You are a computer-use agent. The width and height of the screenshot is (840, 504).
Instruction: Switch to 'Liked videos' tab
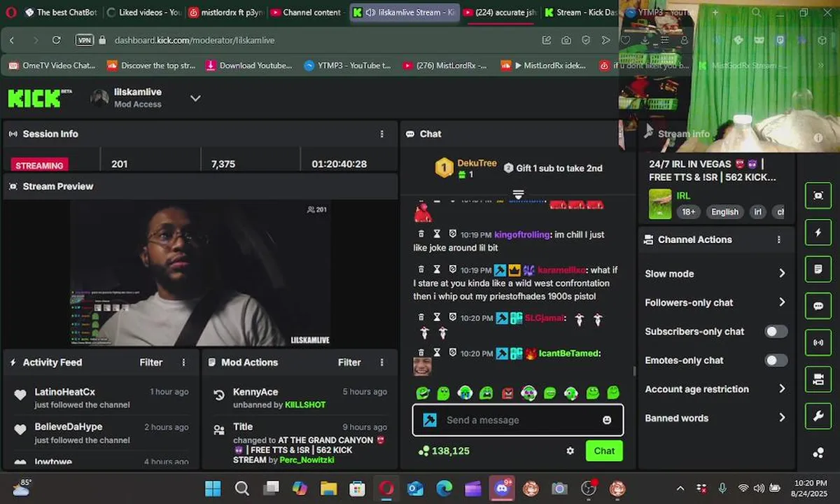coord(143,12)
